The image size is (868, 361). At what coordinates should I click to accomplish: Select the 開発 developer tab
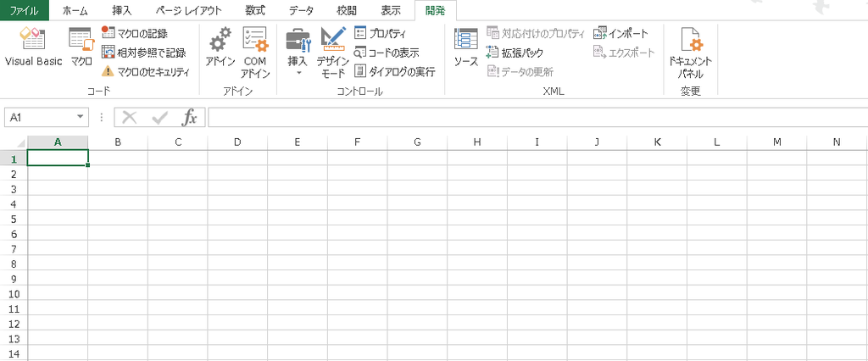(x=435, y=10)
